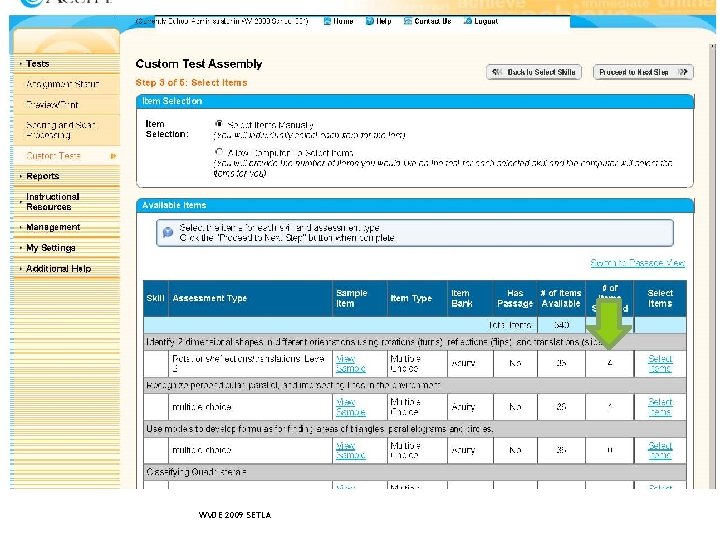Expand the Reports sidebar section
Viewport: 720px width, 540px height.
point(43,176)
